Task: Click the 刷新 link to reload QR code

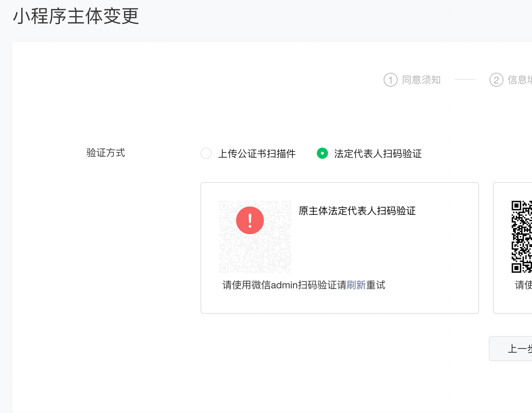Action: pos(356,285)
